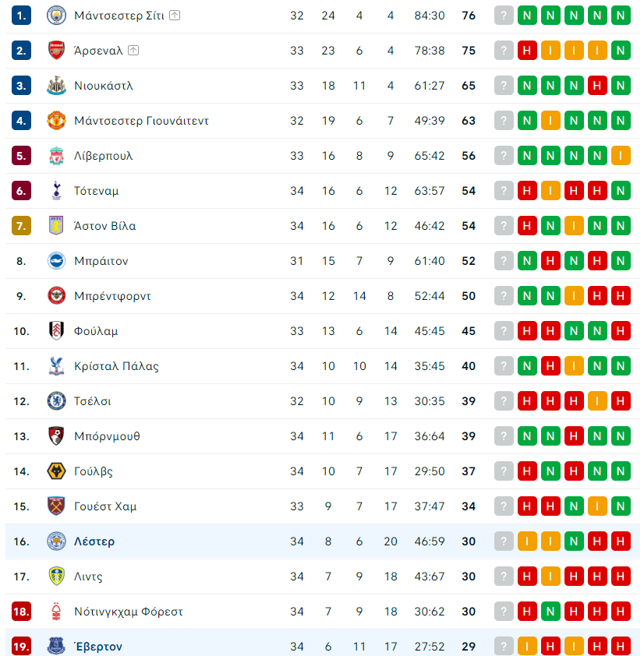Click the Liverpool crest icon
This screenshot has width=644, height=656.
pos(56,156)
